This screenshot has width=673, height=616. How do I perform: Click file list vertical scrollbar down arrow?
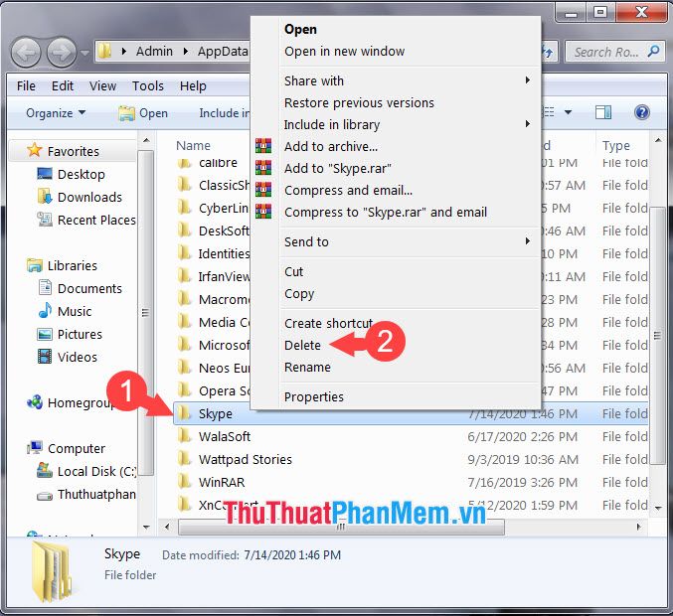(658, 509)
